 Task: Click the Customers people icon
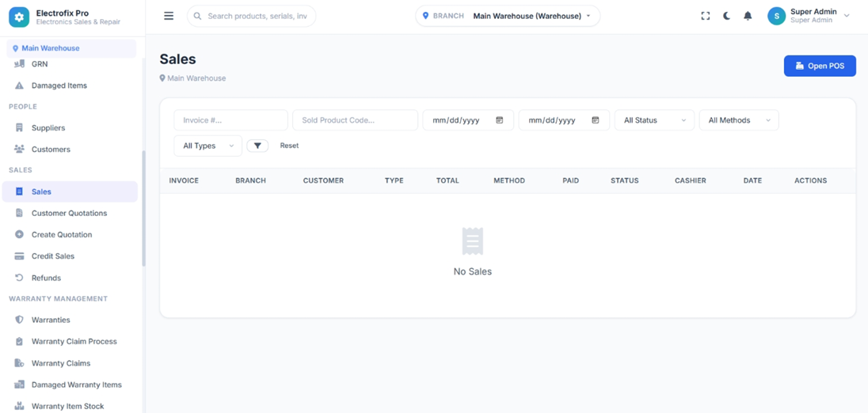pyautogui.click(x=19, y=150)
